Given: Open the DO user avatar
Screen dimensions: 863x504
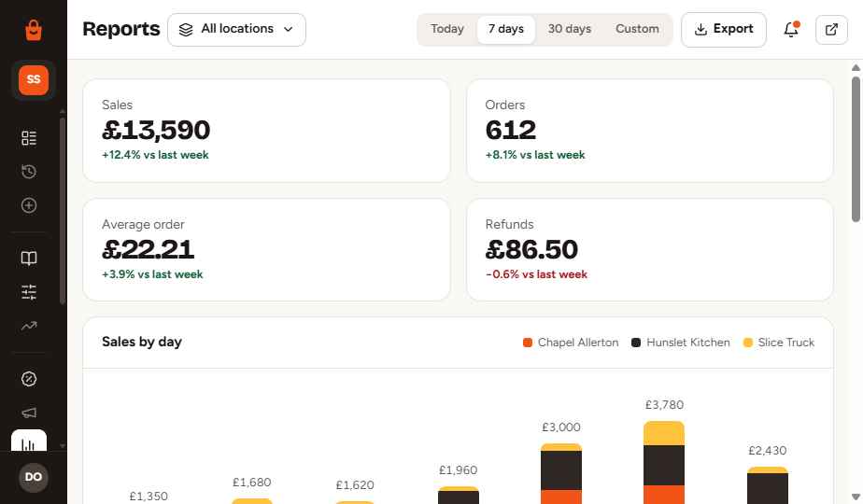Looking at the screenshot, I should [x=34, y=477].
